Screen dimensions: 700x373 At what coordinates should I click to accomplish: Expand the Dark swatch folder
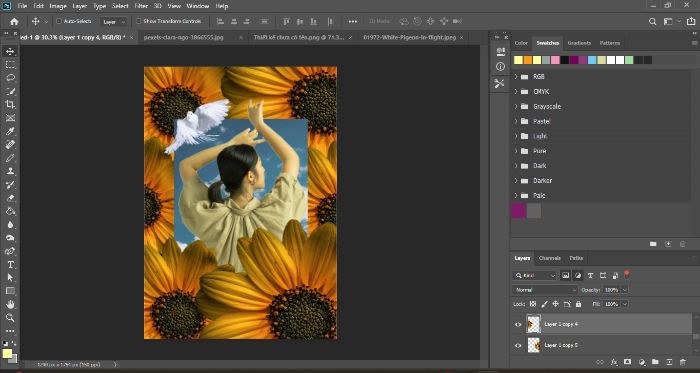(x=516, y=166)
